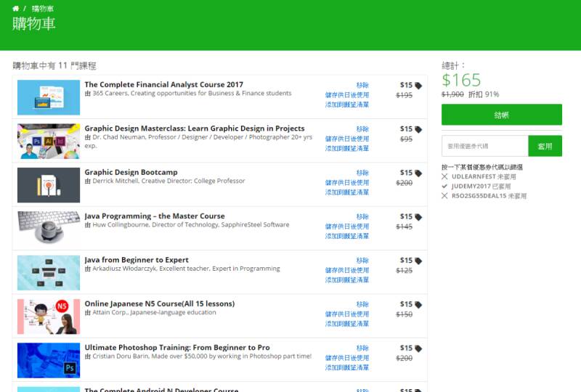The width and height of the screenshot is (581, 392).
Task: Remove Java Programming Master Course from cart
Action: 362,216
